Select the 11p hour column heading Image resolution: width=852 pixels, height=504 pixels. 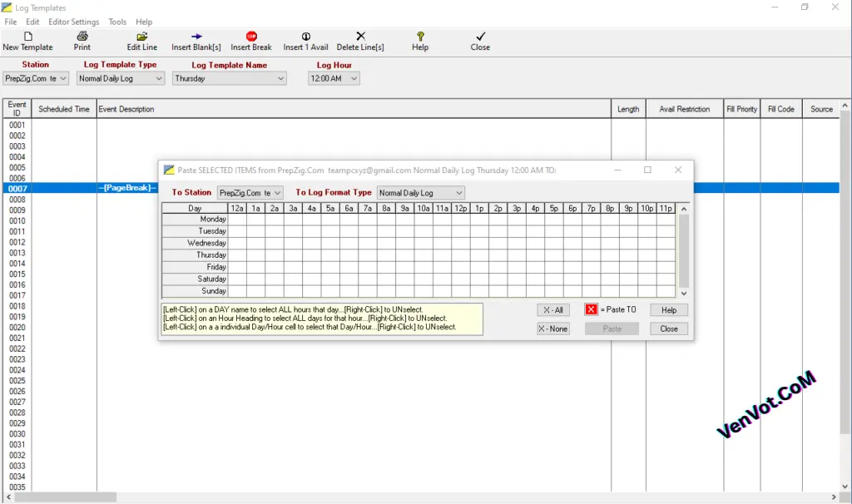click(x=666, y=209)
